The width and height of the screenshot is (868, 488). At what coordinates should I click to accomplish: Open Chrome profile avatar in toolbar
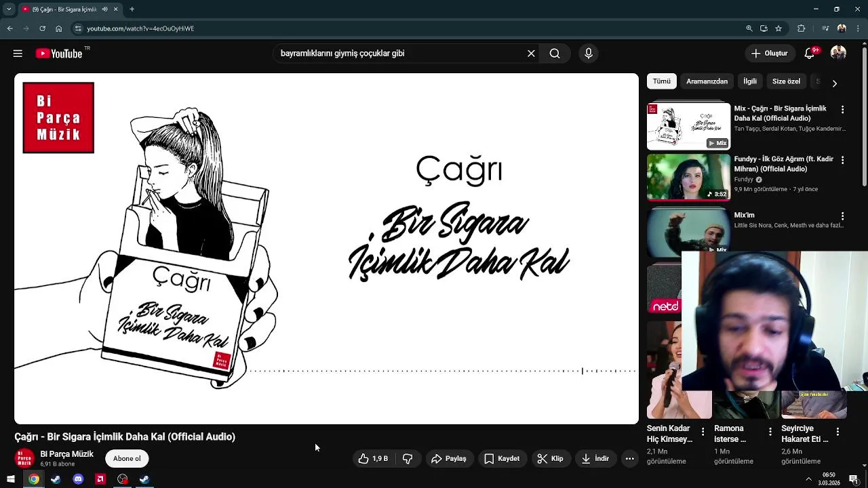[842, 28]
